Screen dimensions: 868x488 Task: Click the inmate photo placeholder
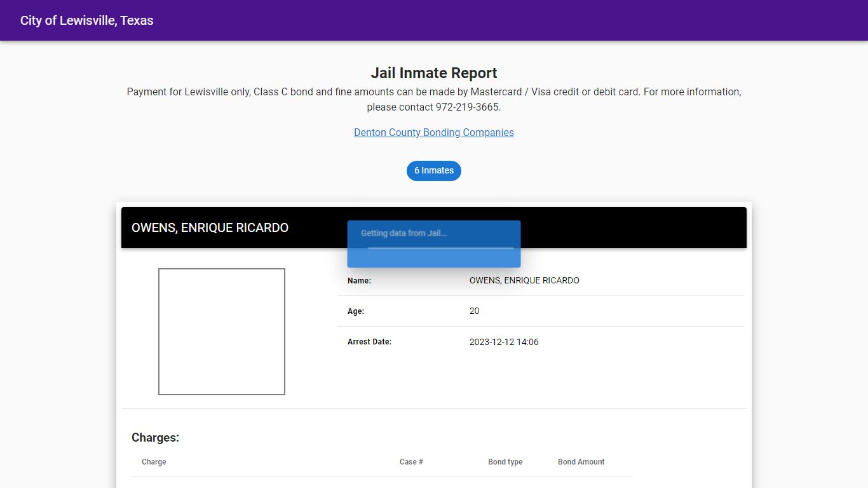point(222,332)
